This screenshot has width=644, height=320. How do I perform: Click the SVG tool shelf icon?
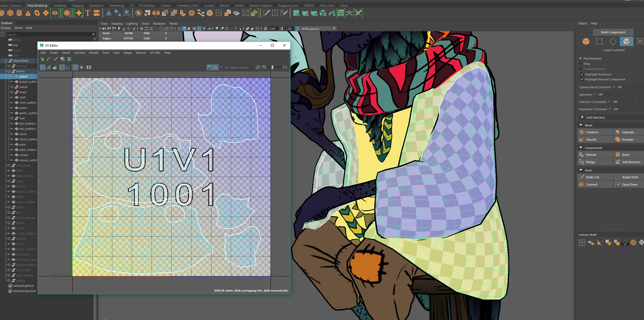tap(96, 13)
